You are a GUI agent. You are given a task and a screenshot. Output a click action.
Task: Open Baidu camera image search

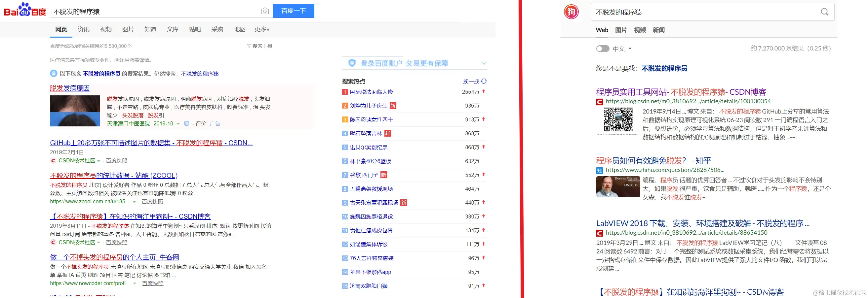click(x=265, y=11)
